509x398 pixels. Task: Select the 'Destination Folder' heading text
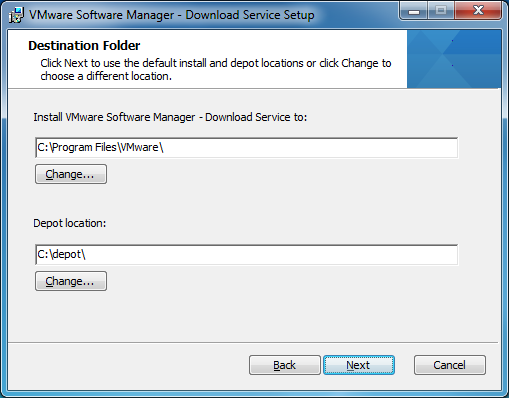tap(84, 46)
